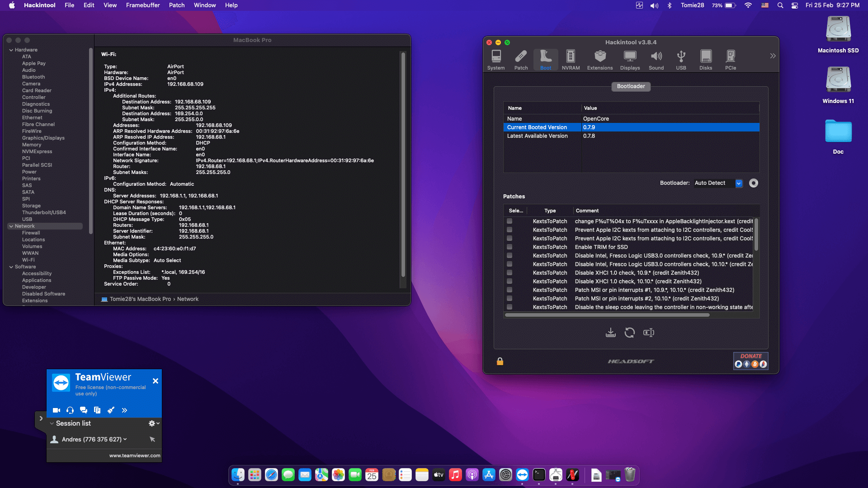The image size is (868, 488).
Task: Open the System tab in Hackintool toolbar
Action: [x=496, y=60]
